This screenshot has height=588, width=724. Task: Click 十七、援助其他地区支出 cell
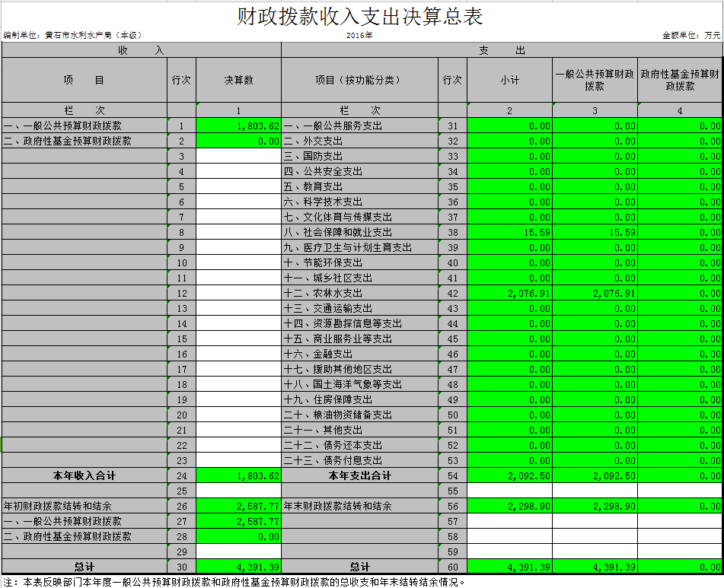359,370
